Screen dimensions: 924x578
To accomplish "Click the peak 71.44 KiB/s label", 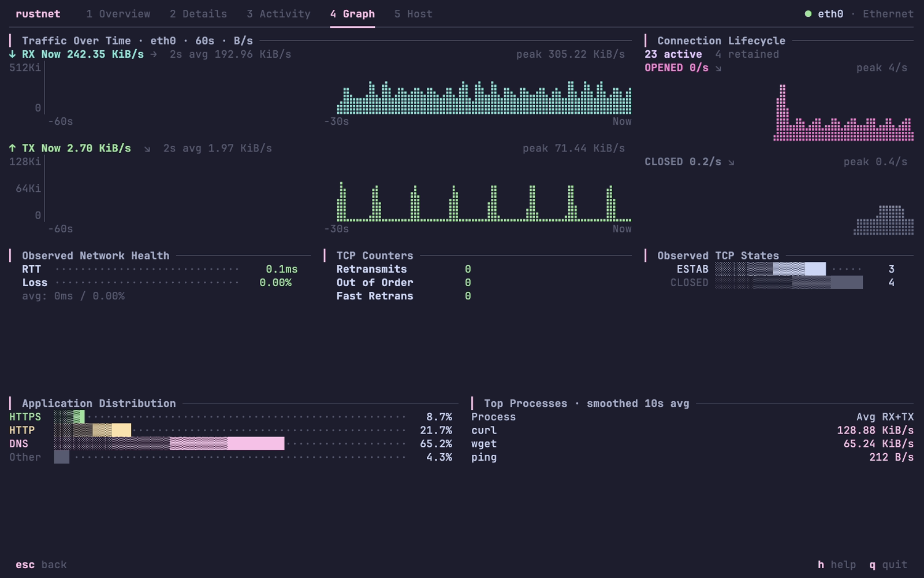I will pyautogui.click(x=574, y=149).
